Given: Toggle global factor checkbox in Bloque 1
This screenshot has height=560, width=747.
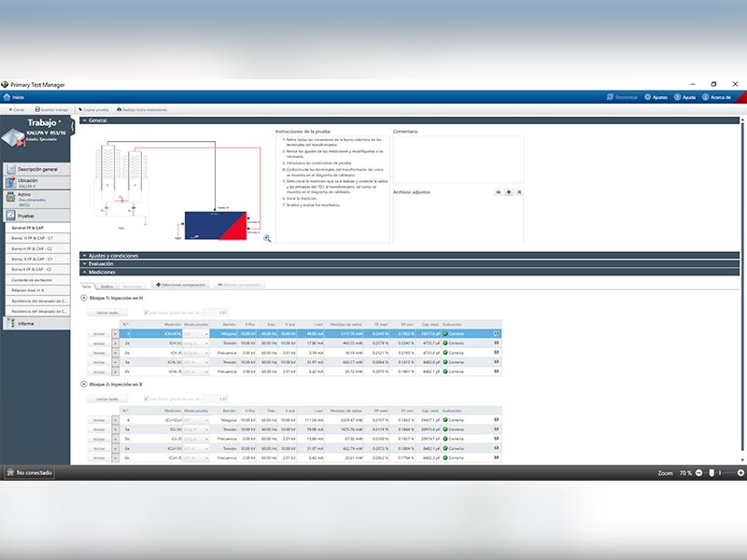Looking at the screenshot, I should click(x=146, y=313).
